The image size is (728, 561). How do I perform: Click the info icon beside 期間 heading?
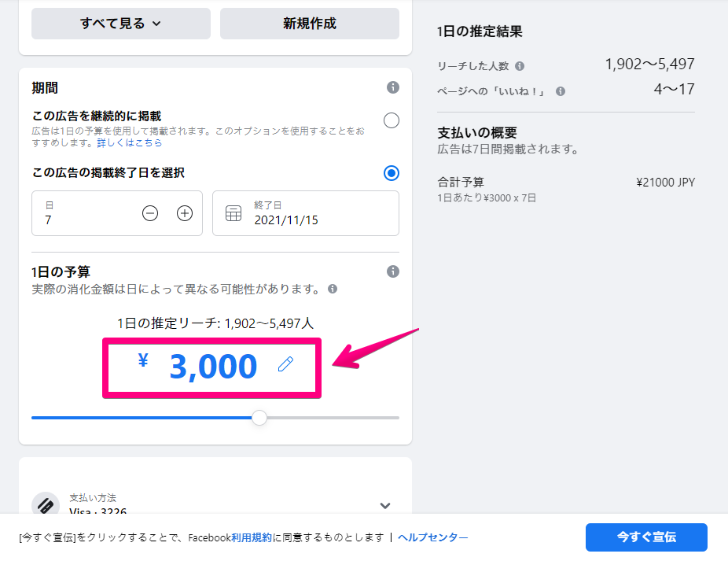(393, 87)
